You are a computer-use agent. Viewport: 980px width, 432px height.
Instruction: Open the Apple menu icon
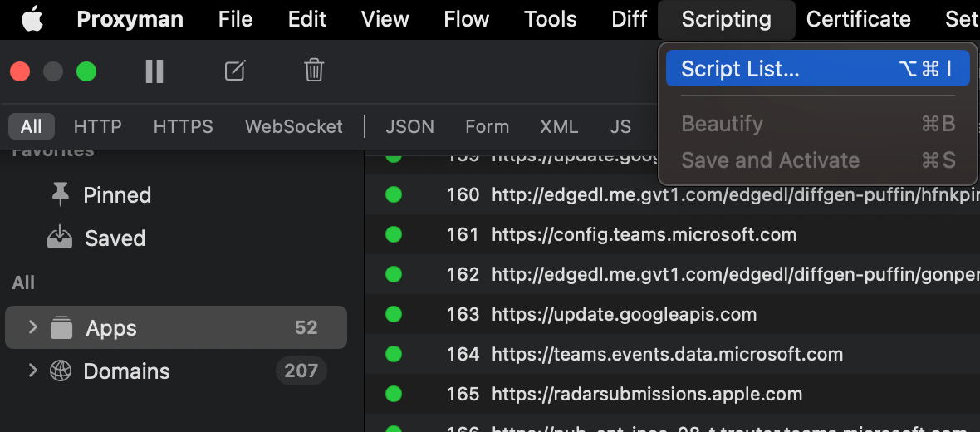pos(32,19)
